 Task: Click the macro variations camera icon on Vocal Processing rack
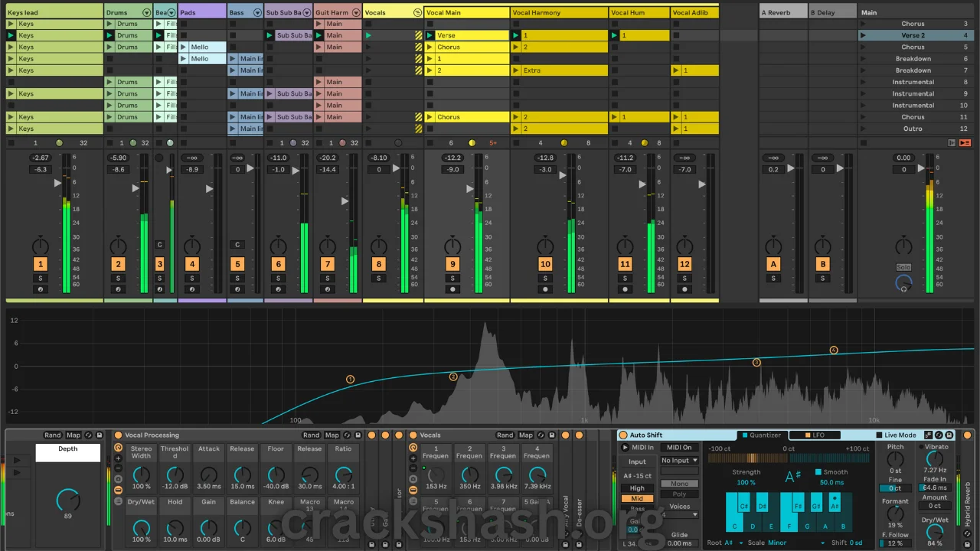(x=118, y=478)
